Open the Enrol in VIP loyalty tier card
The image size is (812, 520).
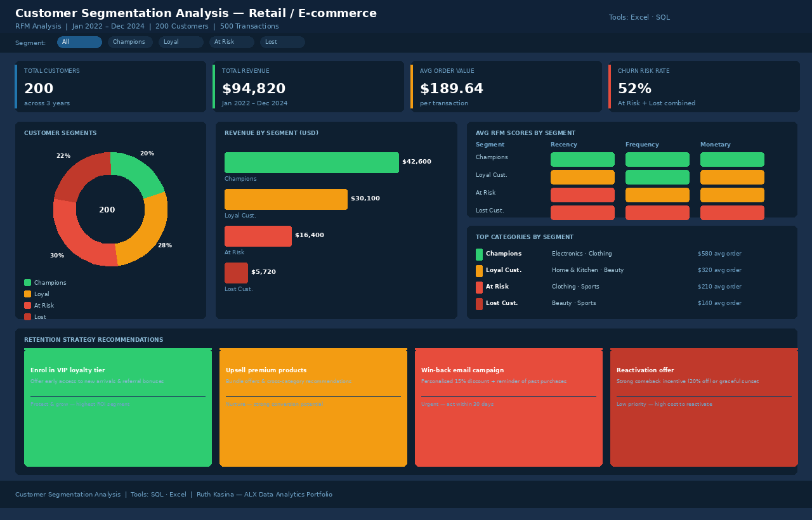click(118, 407)
